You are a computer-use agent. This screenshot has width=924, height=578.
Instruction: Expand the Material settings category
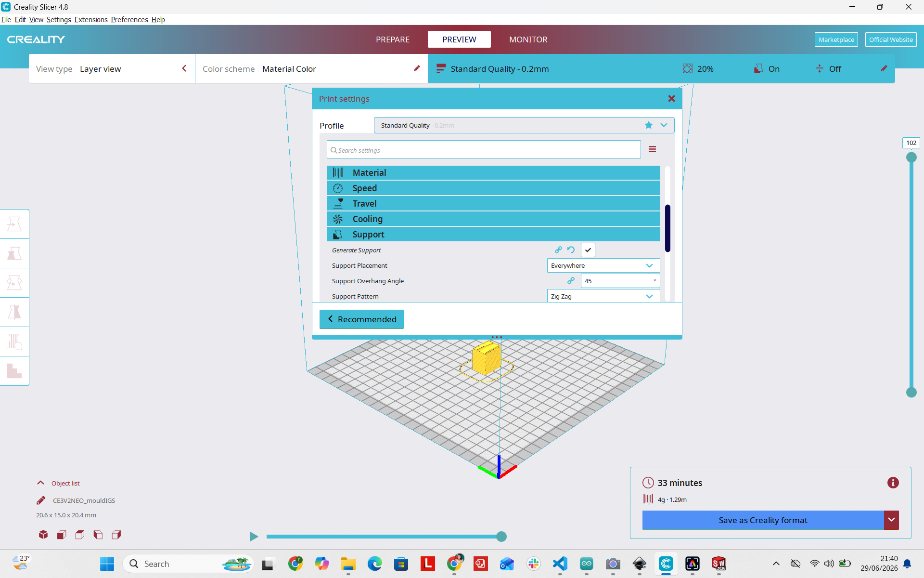(493, 172)
